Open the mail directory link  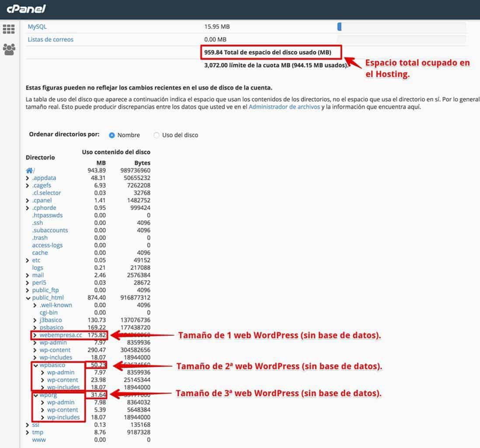(x=38, y=275)
